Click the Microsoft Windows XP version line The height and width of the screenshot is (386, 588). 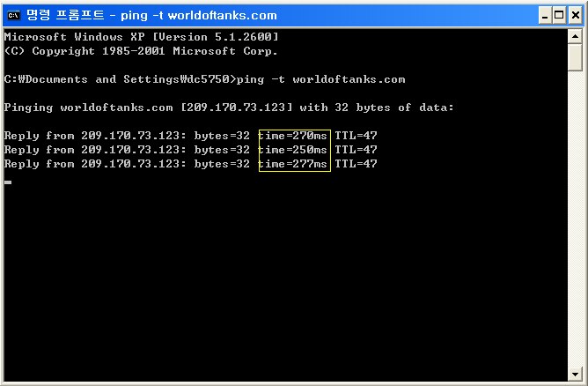click(x=142, y=37)
